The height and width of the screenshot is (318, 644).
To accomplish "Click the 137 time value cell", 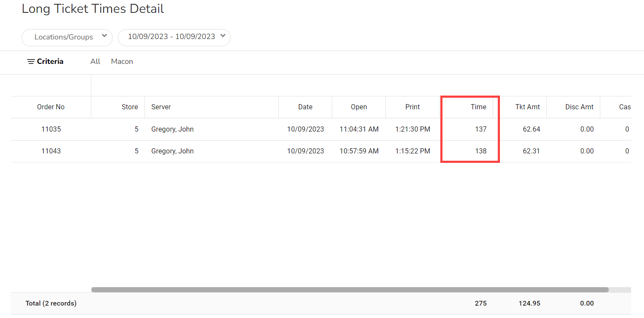I will pos(481,129).
